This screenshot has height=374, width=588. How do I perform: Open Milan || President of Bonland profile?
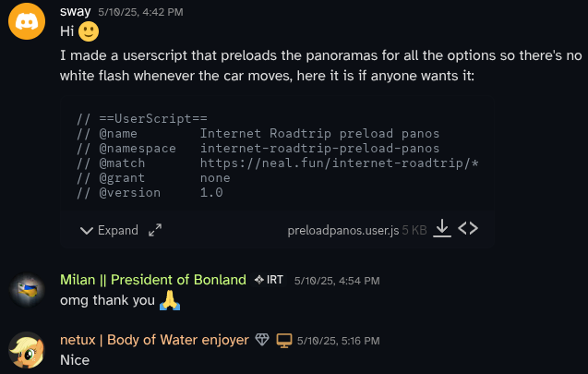click(x=153, y=280)
